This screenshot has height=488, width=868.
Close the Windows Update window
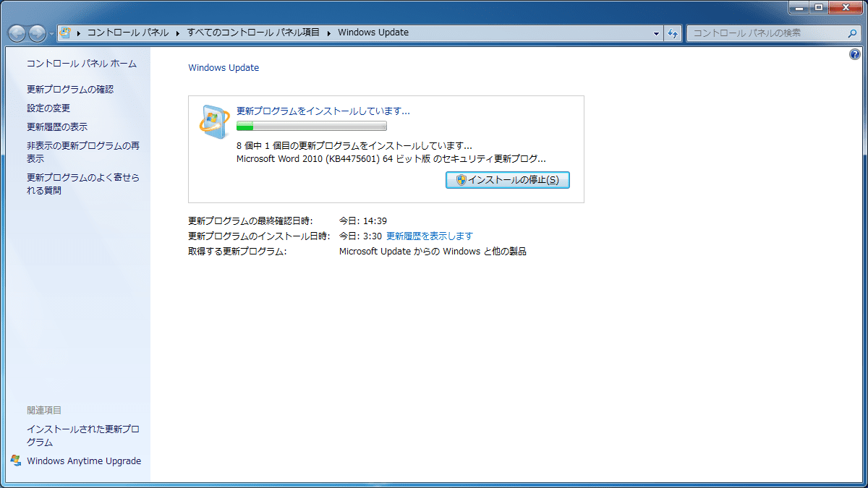point(845,7)
